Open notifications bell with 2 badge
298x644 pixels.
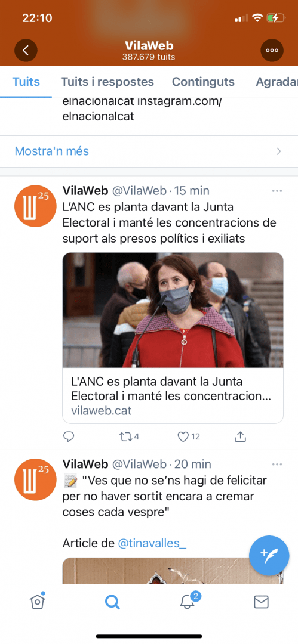point(189,600)
